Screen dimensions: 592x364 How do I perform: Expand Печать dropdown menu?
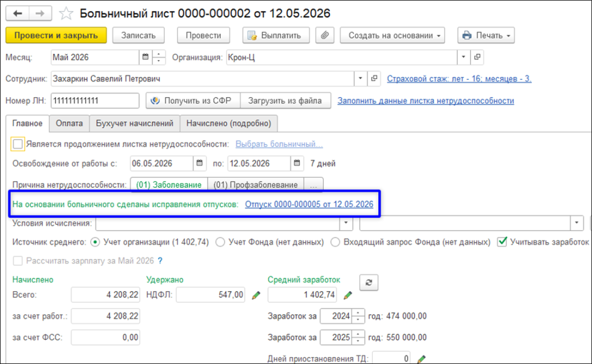click(x=486, y=35)
